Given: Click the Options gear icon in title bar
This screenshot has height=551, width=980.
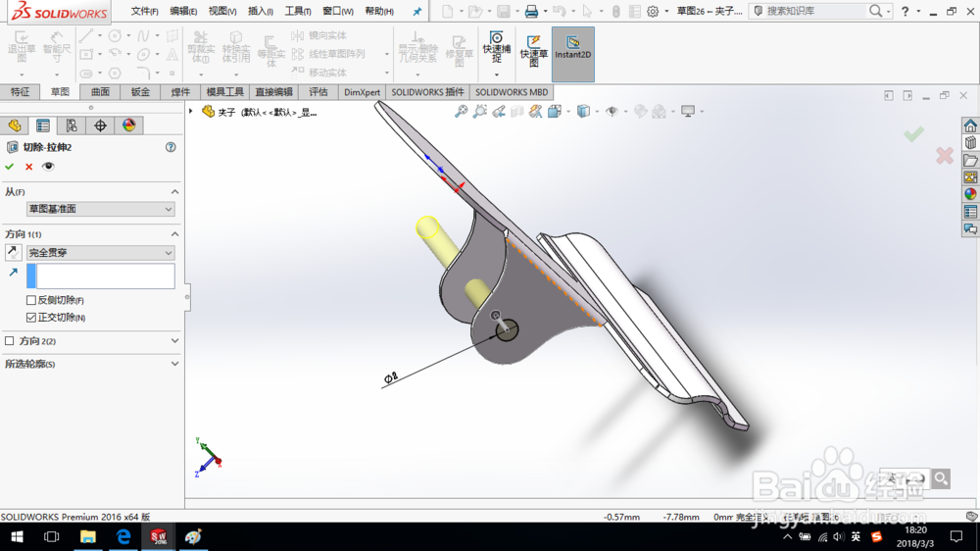Looking at the screenshot, I should (x=653, y=11).
